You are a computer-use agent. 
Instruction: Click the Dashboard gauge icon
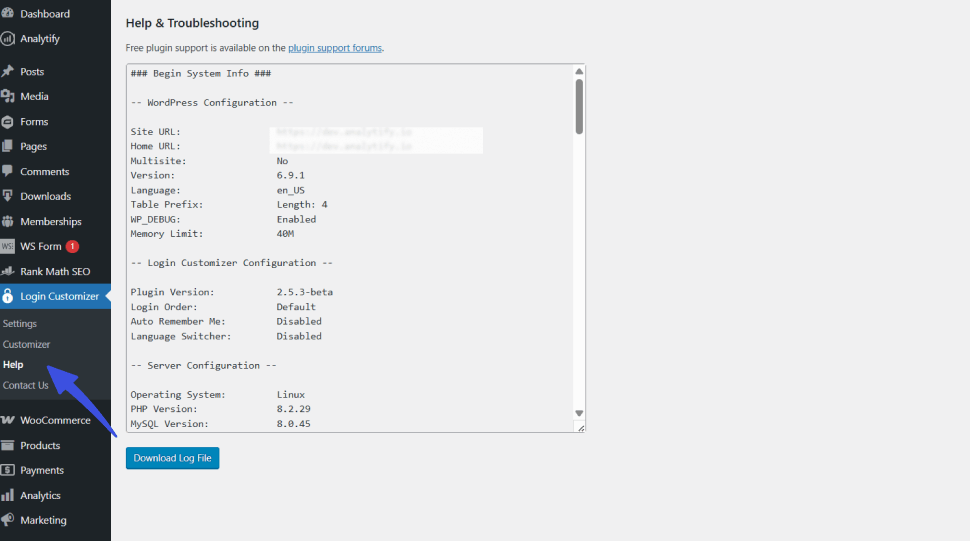[x=7, y=13]
